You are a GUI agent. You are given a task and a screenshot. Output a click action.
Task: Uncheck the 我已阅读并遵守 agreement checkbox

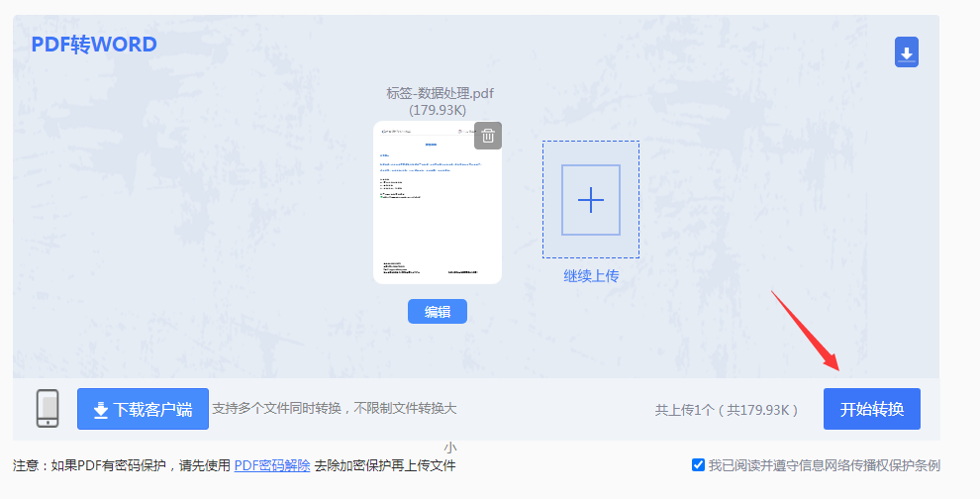point(698,464)
